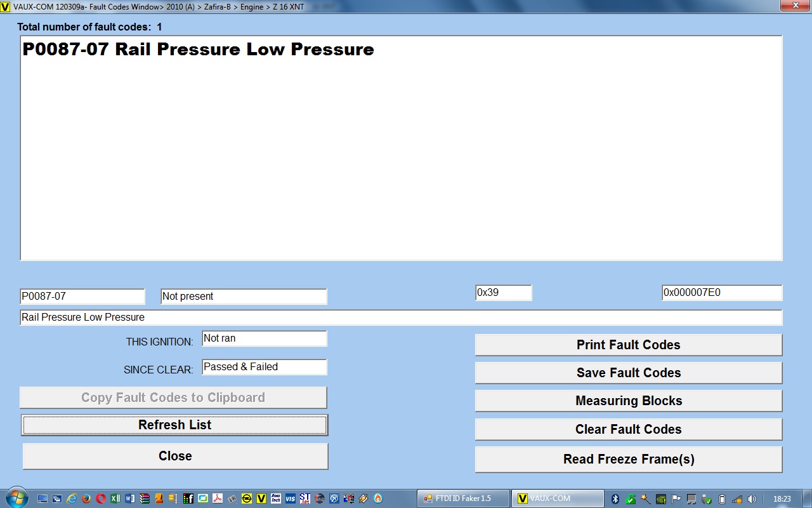Image resolution: width=812 pixels, height=508 pixels.
Task: Switch to FTDI ID Faker 1.5 taskbar window
Action: 463,498
